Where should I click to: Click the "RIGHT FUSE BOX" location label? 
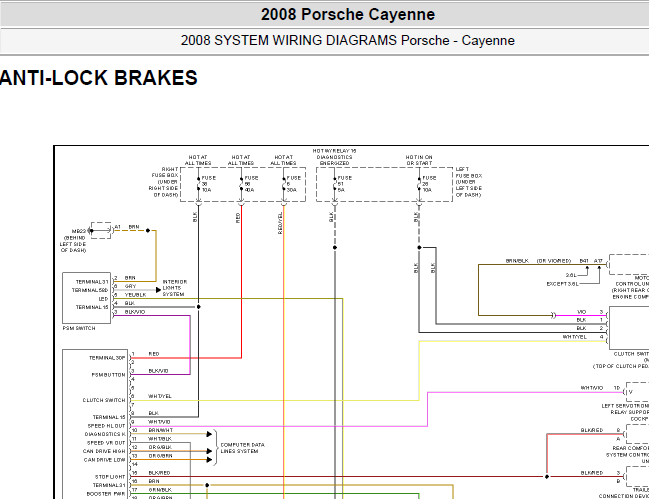tap(163, 182)
